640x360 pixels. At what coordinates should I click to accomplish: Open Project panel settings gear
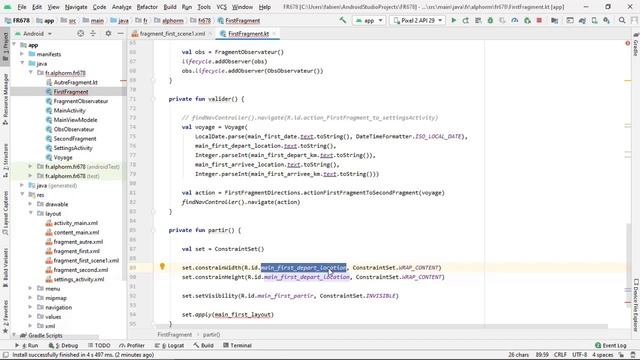click(x=108, y=33)
